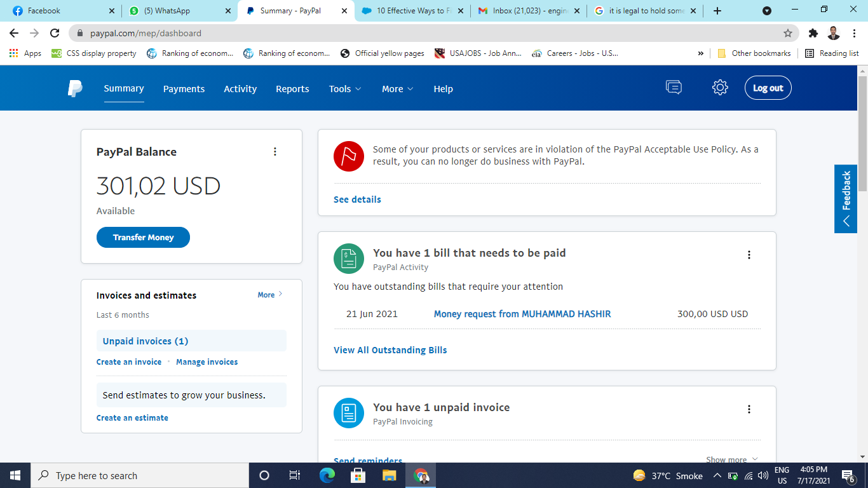The height and width of the screenshot is (488, 868).
Task: Expand the Feedback side panel
Action: click(x=846, y=199)
